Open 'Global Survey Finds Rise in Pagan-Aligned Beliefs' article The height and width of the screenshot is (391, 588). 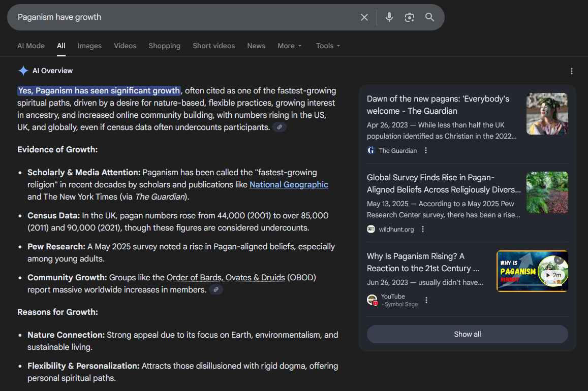444,183
